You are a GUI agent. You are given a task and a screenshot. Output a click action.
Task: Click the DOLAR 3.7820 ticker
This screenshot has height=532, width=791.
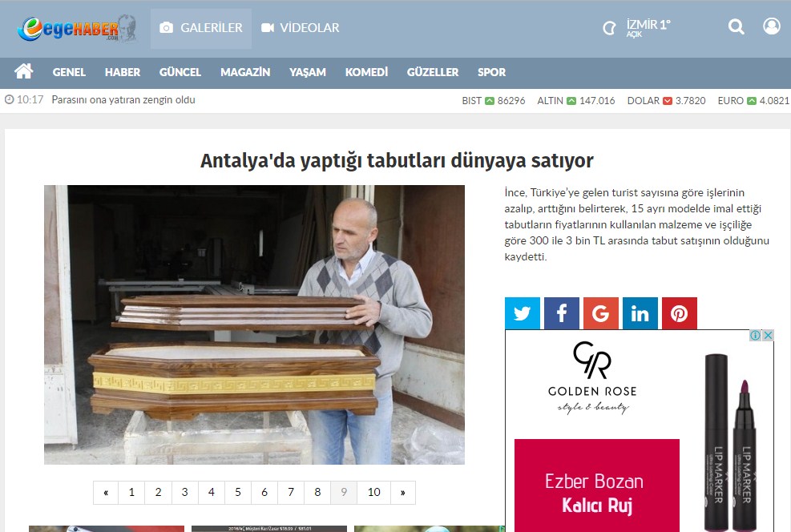[667, 100]
